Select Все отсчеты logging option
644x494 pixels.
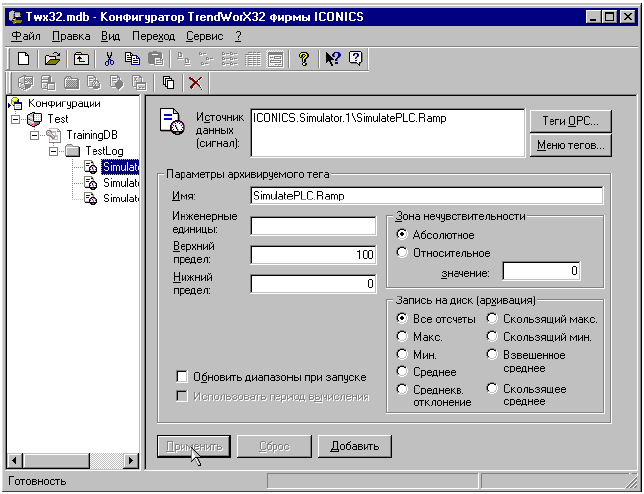(402, 318)
